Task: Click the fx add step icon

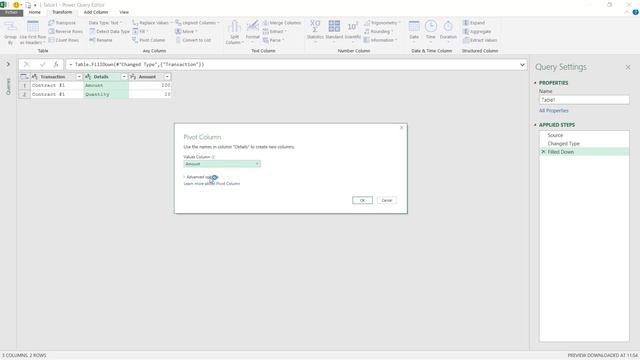Action: [x=56, y=64]
